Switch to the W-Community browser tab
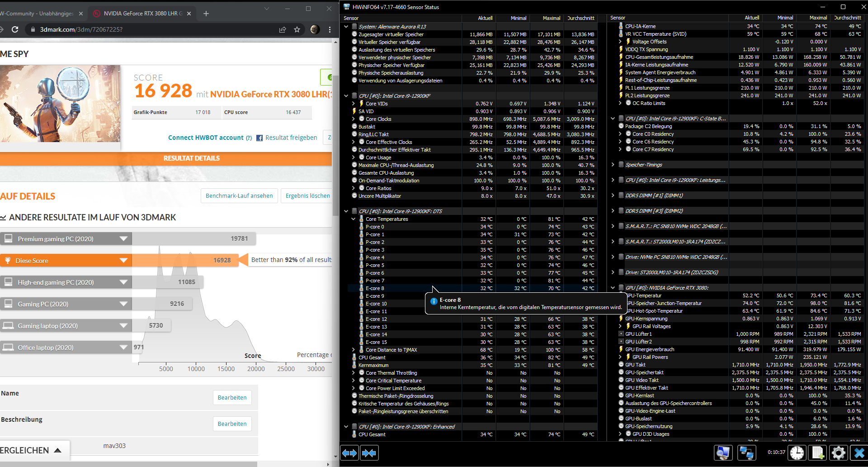 (38, 14)
